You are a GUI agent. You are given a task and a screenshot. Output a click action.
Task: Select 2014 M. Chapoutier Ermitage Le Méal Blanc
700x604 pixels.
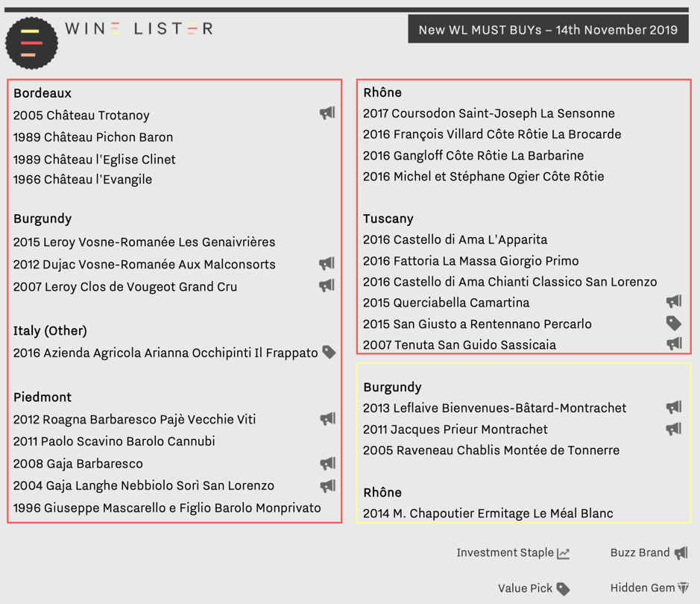click(x=488, y=513)
